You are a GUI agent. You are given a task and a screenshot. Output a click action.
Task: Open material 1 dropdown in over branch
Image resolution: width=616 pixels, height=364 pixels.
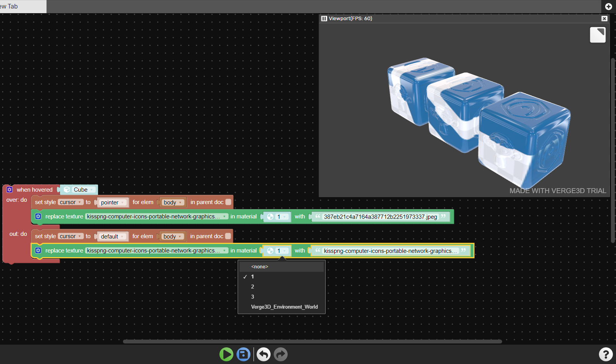point(282,217)
